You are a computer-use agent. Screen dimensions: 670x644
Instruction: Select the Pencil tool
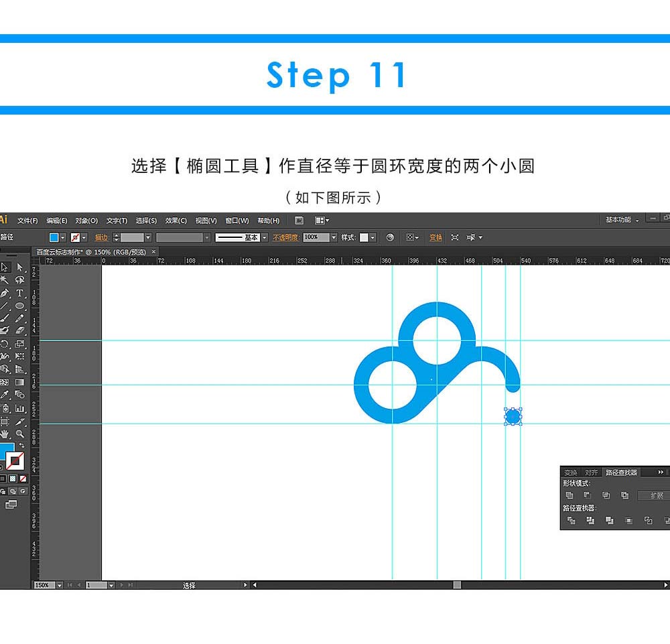(19, 318)
